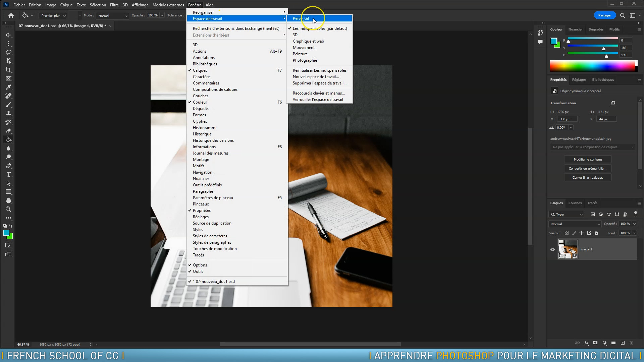The image size is (644, 362).
Task: Click the Partager button
Action: click(604, 15)
